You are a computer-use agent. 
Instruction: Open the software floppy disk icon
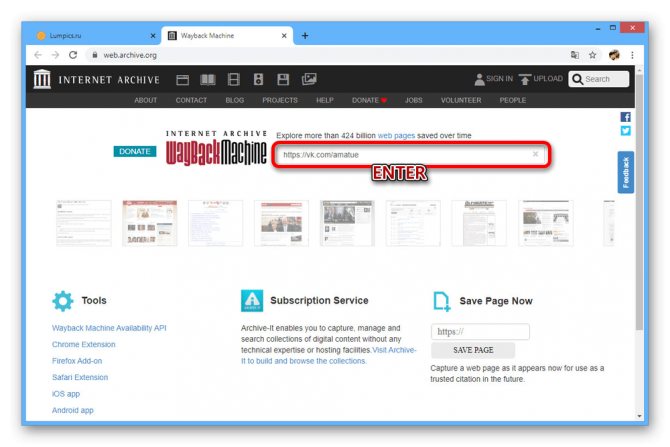283,79
